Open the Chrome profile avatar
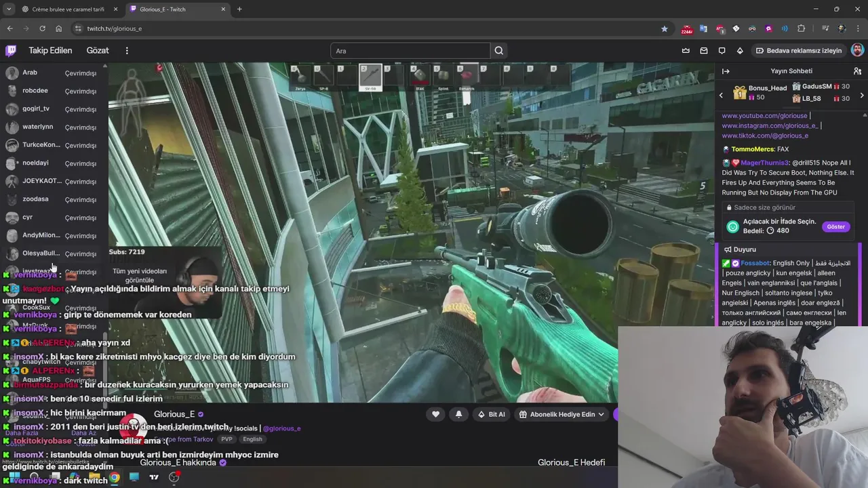 point(842,28)
